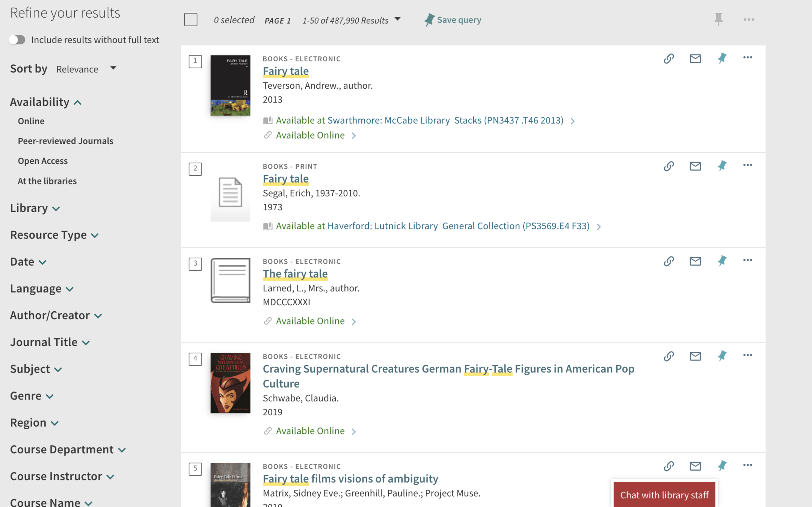Image resolution: width=812 pixels, height=507 pixels.
Task: Open Chat with library staff
Action: click(664, 495)
